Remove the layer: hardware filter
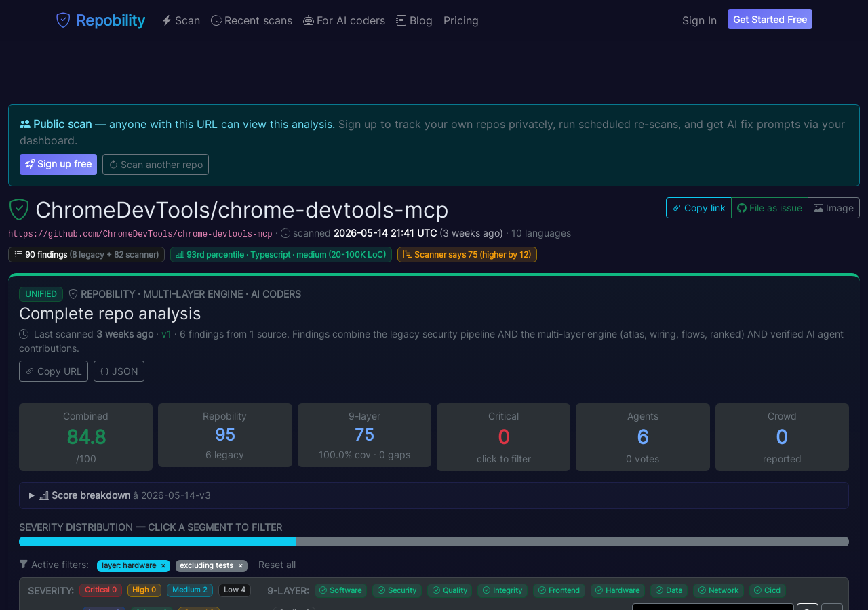Screen dimensions: 868x610 (163, 566)
